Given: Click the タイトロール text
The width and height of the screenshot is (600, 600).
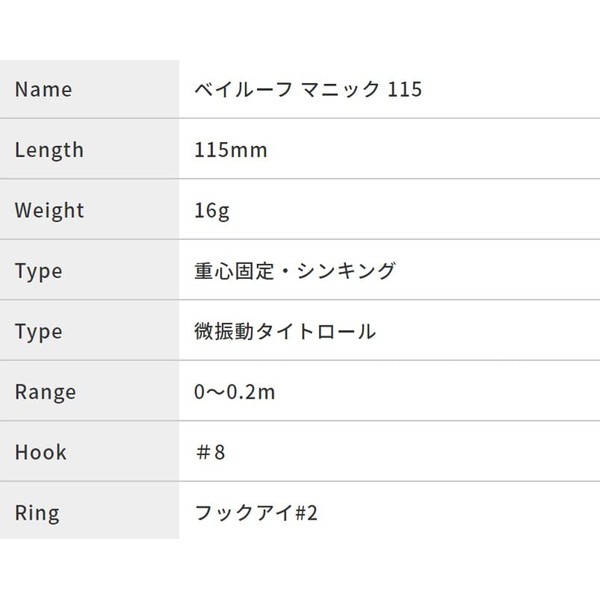Looking at the screenshot, I should 314,331.
